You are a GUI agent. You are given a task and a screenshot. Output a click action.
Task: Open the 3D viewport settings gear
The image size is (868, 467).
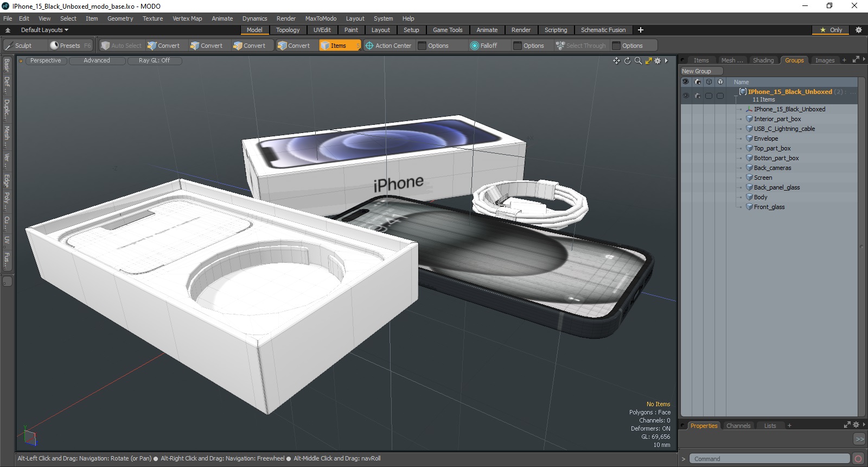click(x=658, y=61)
